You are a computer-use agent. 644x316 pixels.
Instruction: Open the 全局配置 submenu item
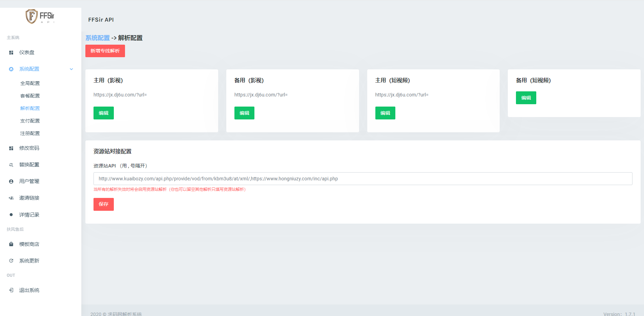coord(30,83)
